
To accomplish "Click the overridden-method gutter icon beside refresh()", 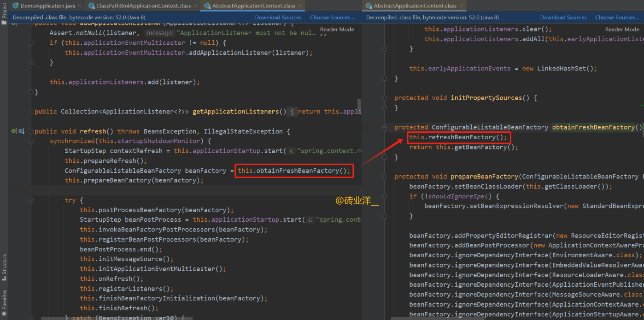I will (21, 131).
